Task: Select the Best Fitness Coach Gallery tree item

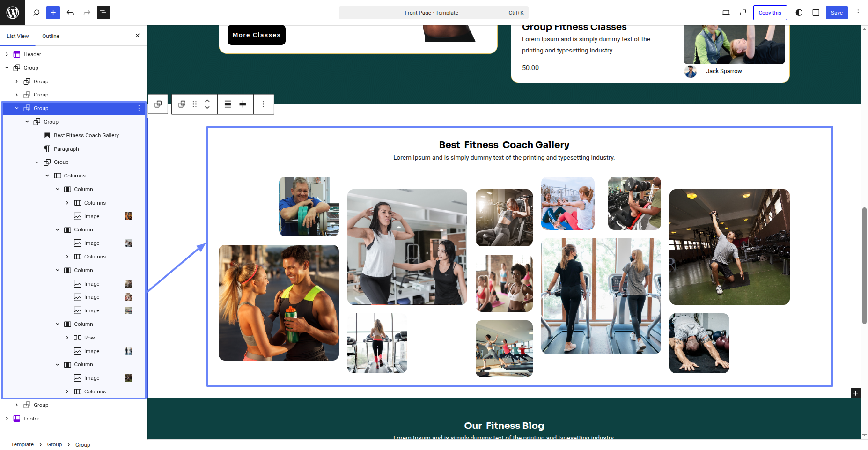Action: (86, 135)
